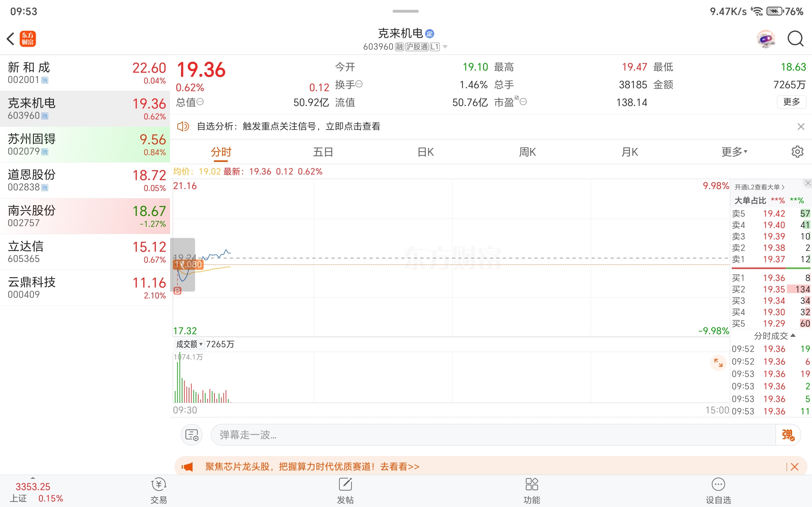Dismiss the 自选分析 notification bar
The height and width of the screenshot is (507, 812).
coord(801,126)
